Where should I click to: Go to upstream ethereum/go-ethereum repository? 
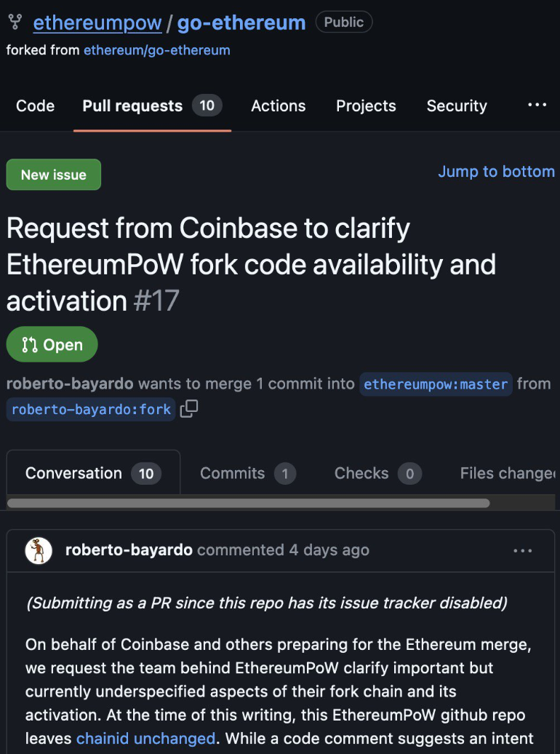[x=156, y=50]
